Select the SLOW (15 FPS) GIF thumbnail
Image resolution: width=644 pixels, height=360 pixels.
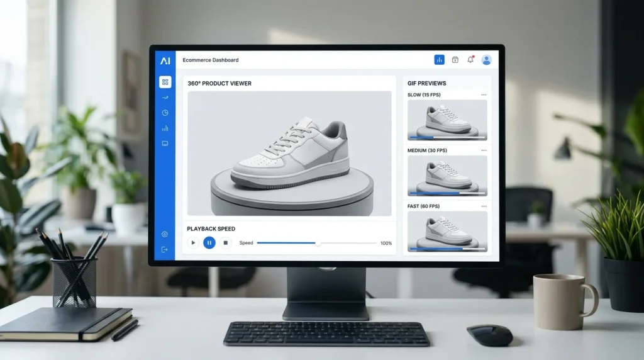click(447, 120)
